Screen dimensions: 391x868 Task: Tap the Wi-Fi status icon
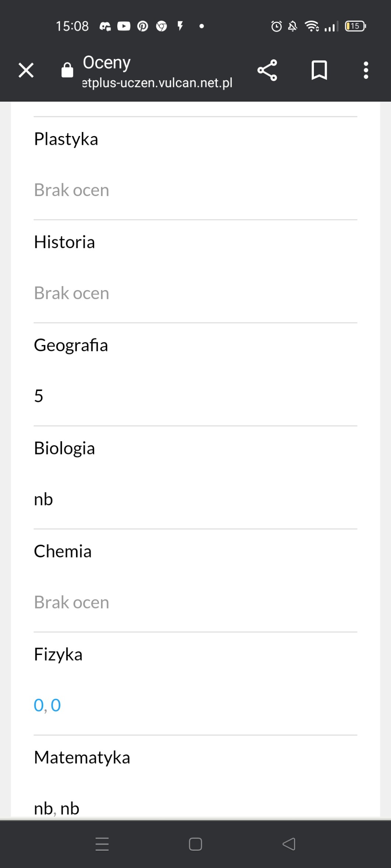pyautogui.click(x=312, y=26)
